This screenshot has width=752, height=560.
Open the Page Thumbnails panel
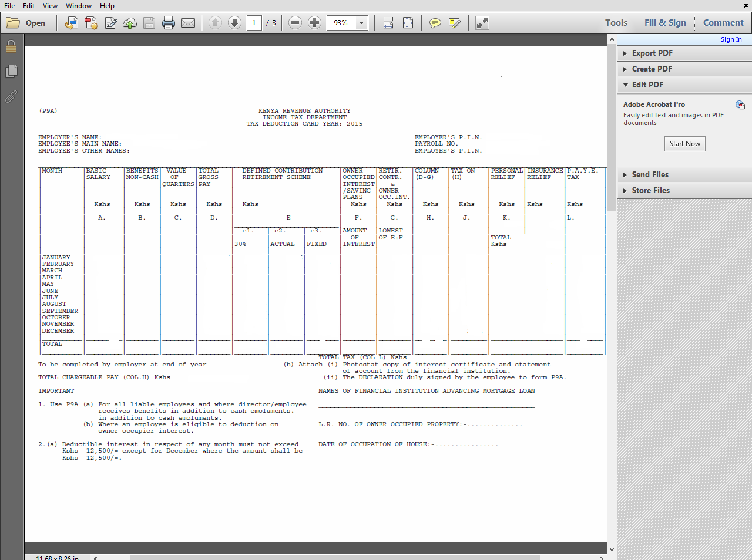pyautogui.click(x=12, y=70)
